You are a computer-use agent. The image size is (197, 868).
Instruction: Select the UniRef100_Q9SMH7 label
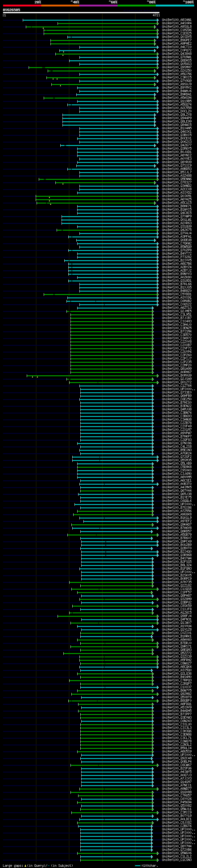click(176, 67)
